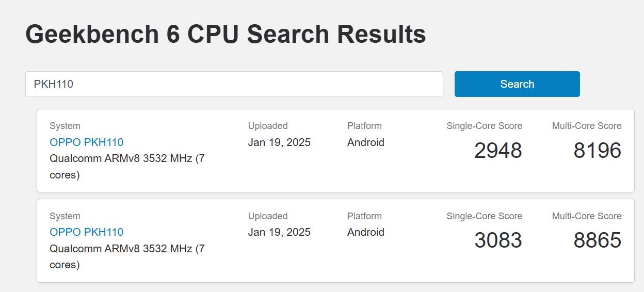Click the Platform label in first result

click(x=364, y=126)
